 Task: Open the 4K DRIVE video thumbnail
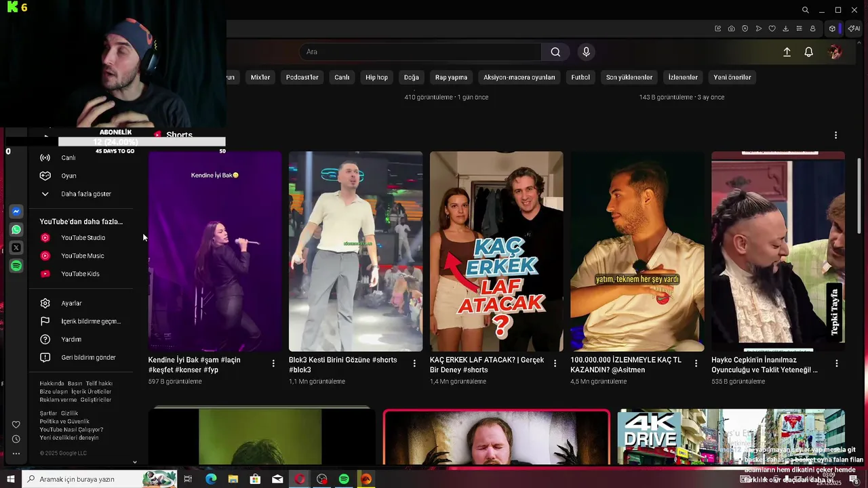click(731, 437)
